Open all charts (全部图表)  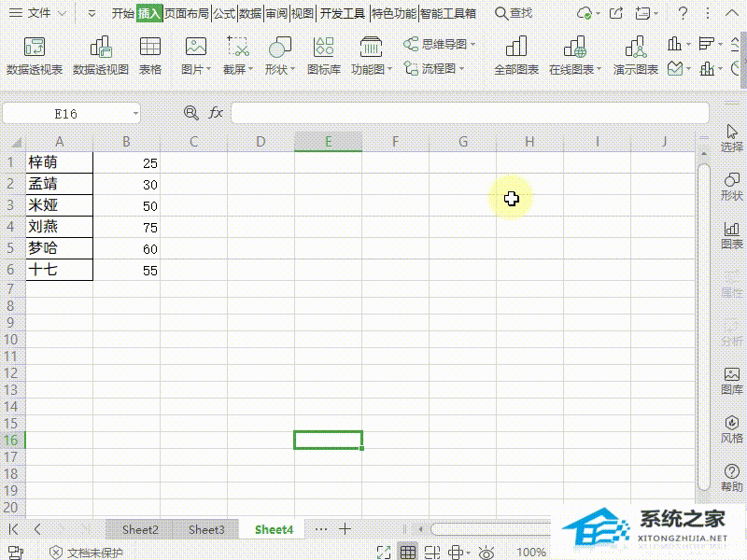click(516, 54)
